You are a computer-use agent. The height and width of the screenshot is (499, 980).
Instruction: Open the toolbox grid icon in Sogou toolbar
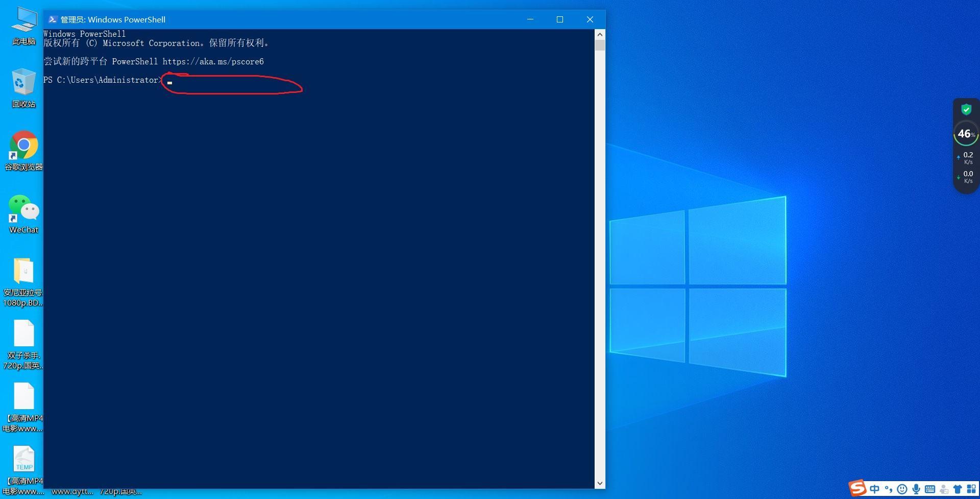[971, 489]
